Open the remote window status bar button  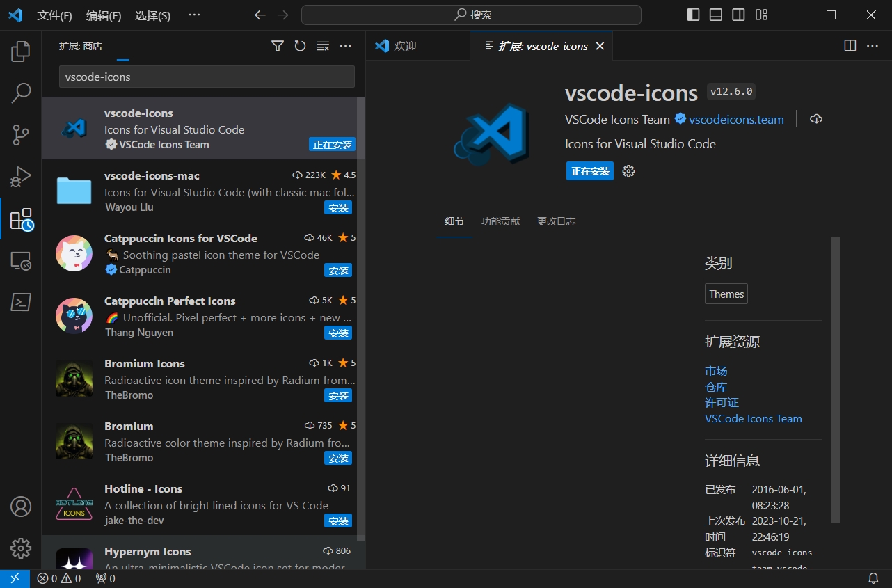[15, 578]
